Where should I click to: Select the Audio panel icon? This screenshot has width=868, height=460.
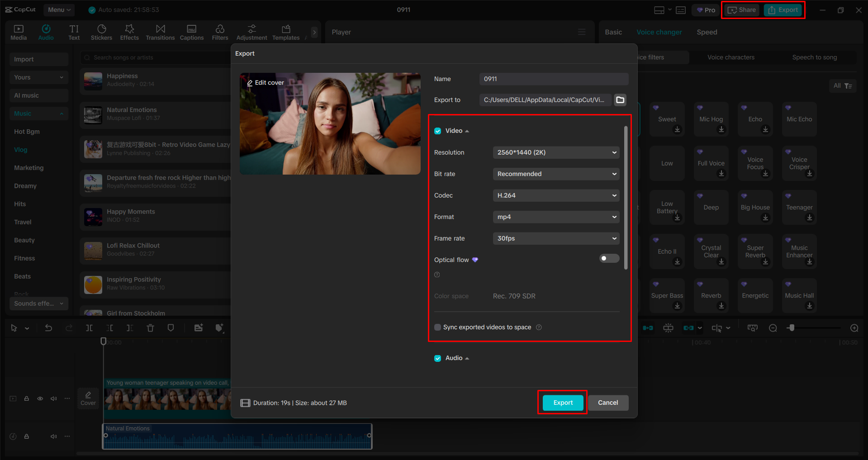tap(46, 32)
